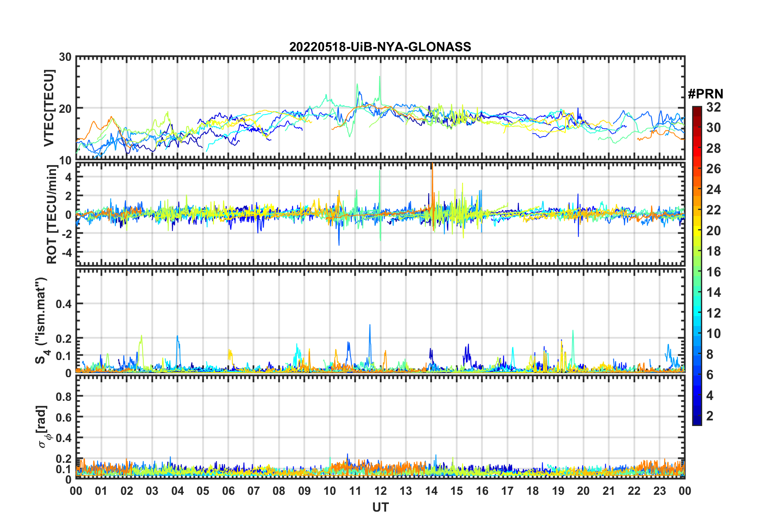Click the PRN colorbar strip

point(697,266)
